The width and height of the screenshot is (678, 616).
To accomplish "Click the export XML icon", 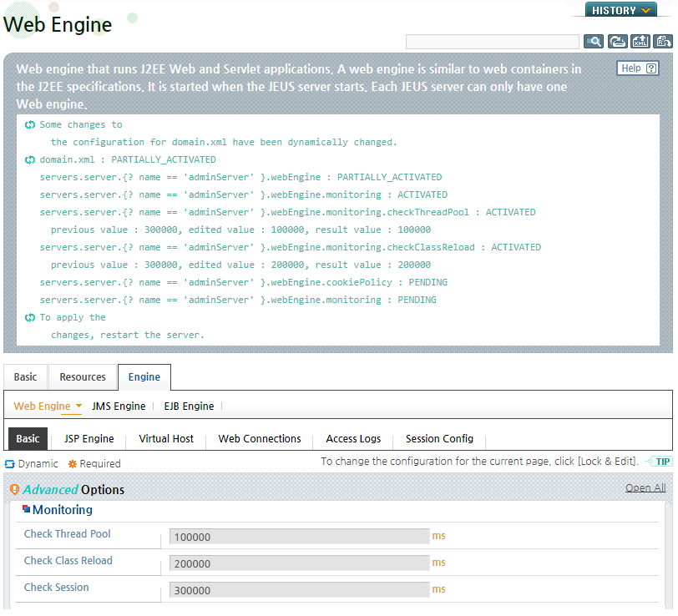I will pos(640,42).
